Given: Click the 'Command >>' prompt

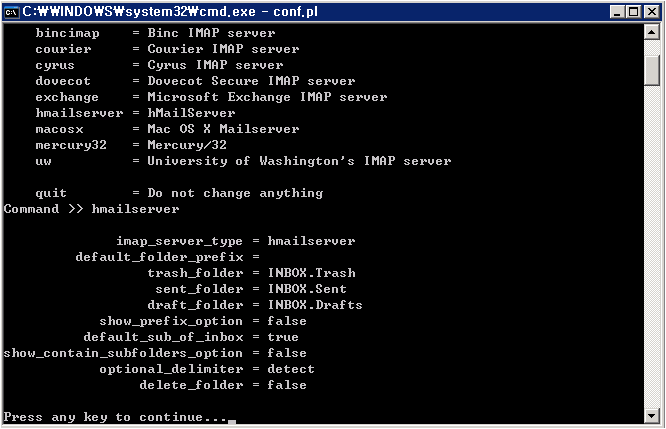Looking at the screenshot, I should tap(44, 209).
